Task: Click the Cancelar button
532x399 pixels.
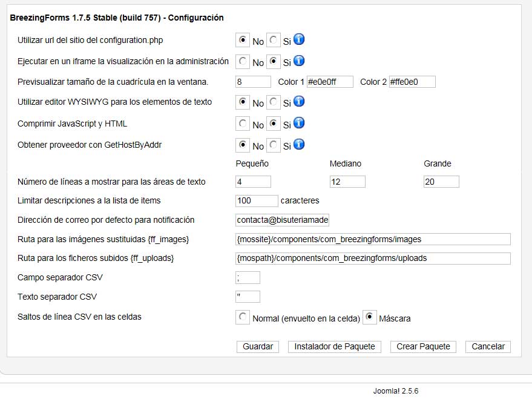Action: point(488,346)
